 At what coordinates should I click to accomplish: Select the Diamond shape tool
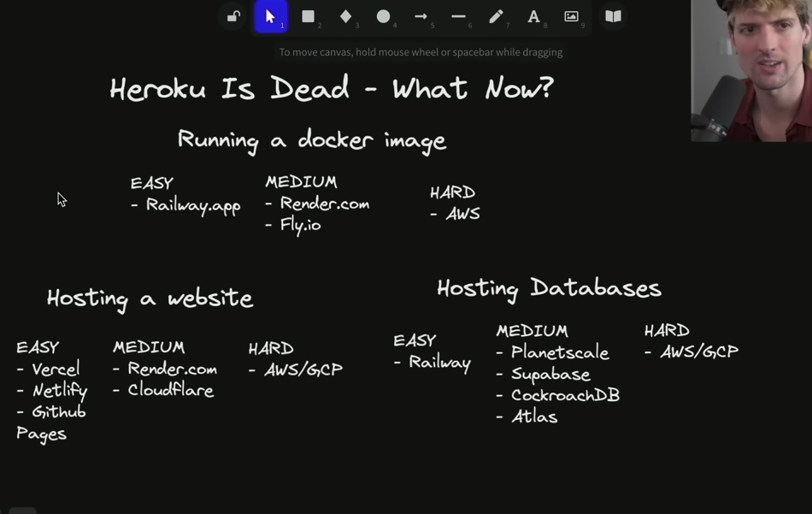346,16
